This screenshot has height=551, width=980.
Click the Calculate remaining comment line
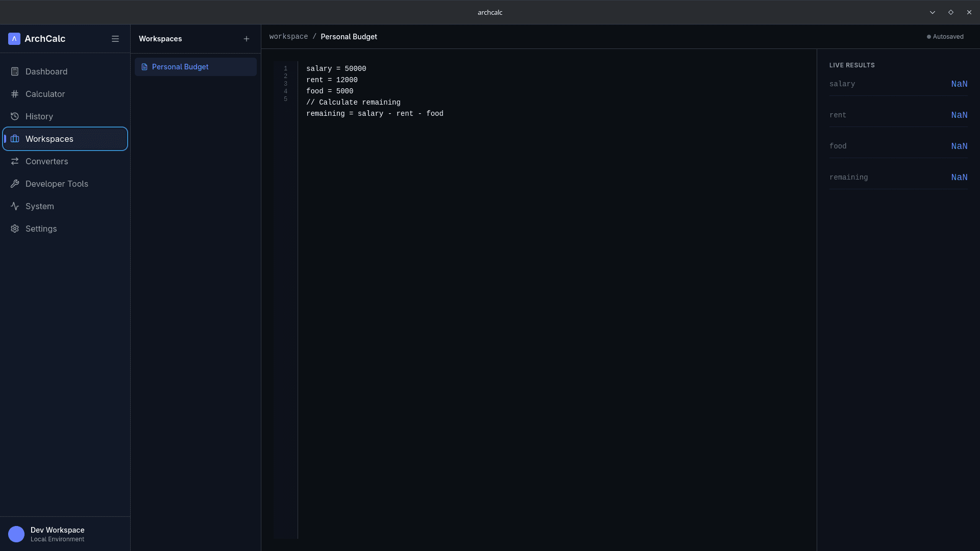353,102
